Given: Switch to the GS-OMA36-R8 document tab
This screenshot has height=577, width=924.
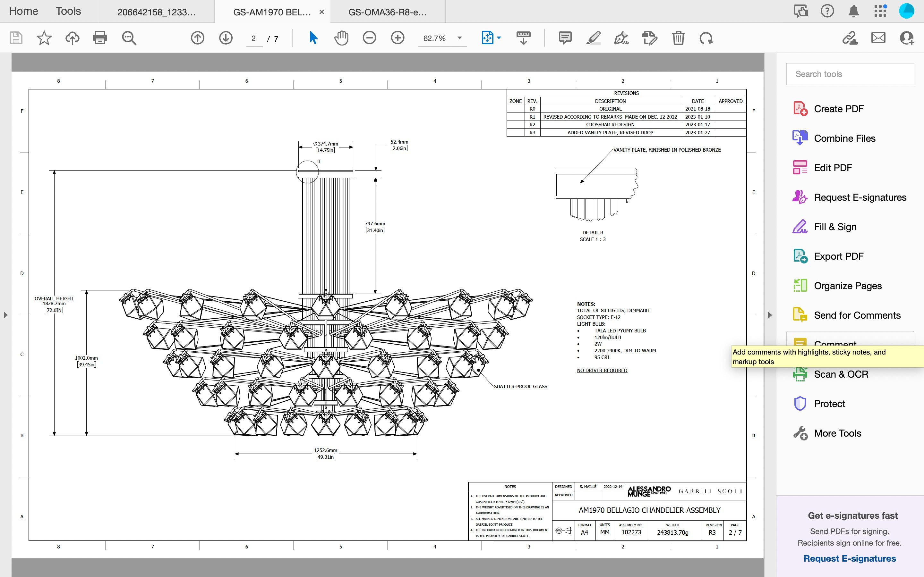Looking at the screenshot, I should coord(387,12).
